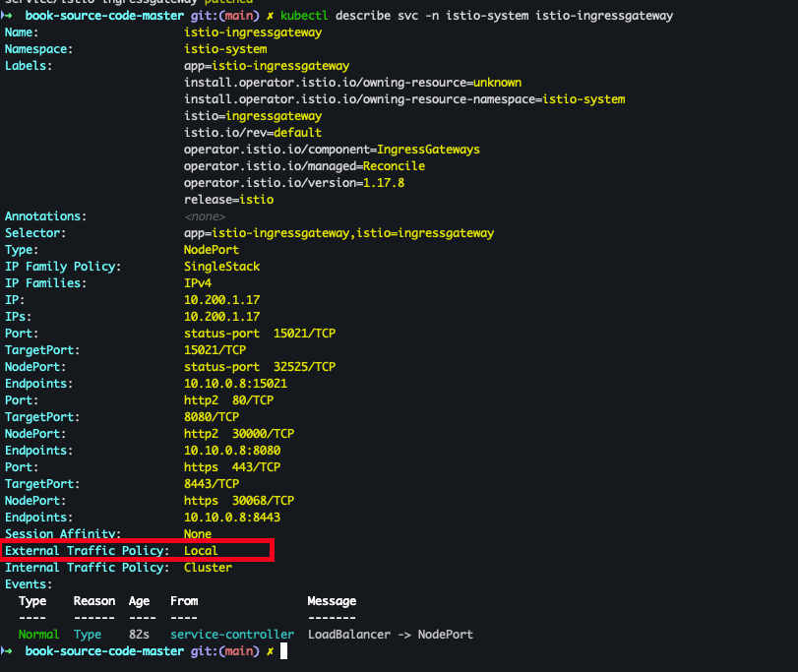Click the service-controller event source
Image resolution: width=798 pixels, height=672 pixels.
point(232,635)
